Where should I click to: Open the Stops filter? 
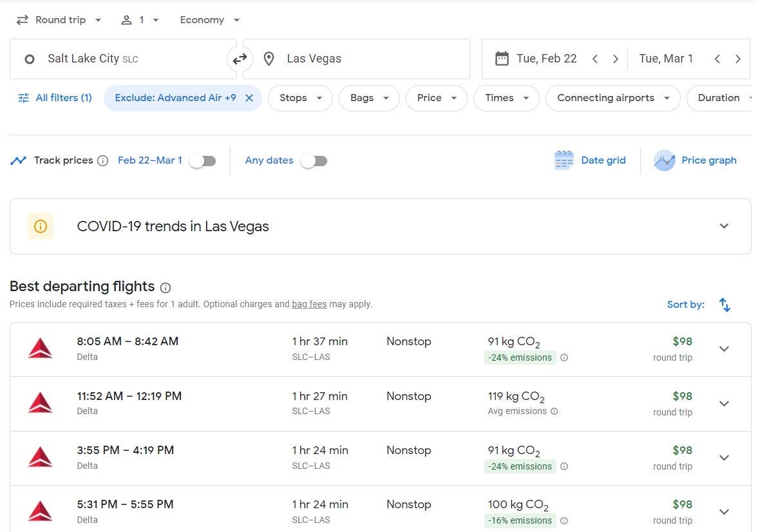click(299, 98)
